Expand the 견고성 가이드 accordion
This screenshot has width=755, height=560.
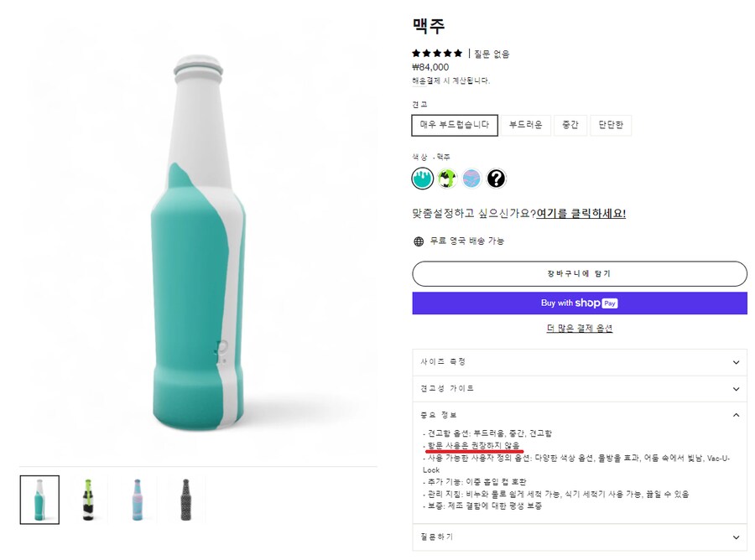(579, 389)
